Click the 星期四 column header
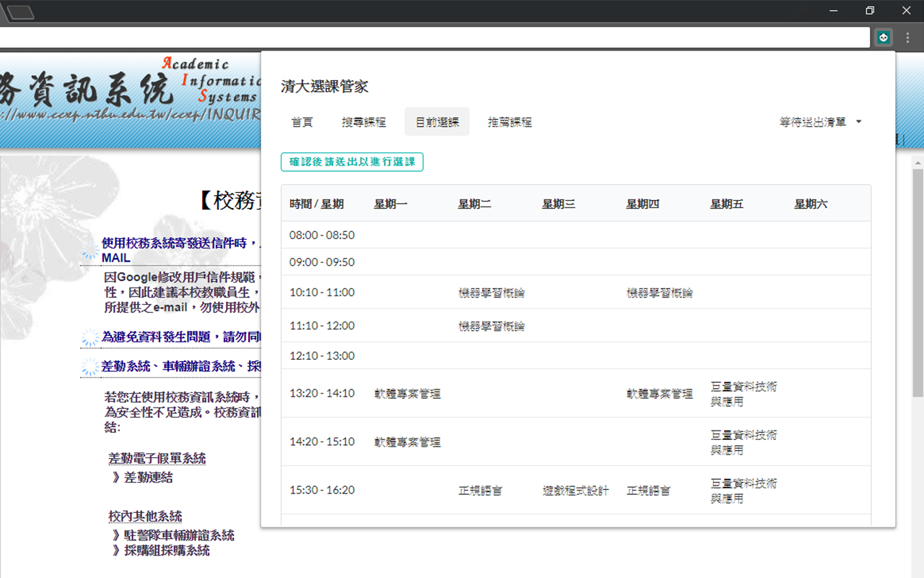This screenshot has width=924, height=578. (643, 204)
